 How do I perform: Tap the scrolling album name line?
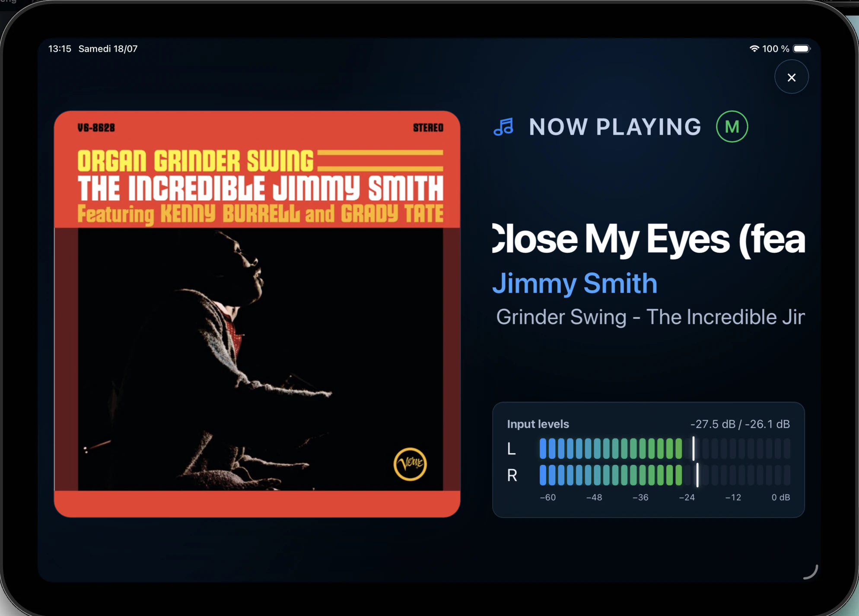click(650, 317)
